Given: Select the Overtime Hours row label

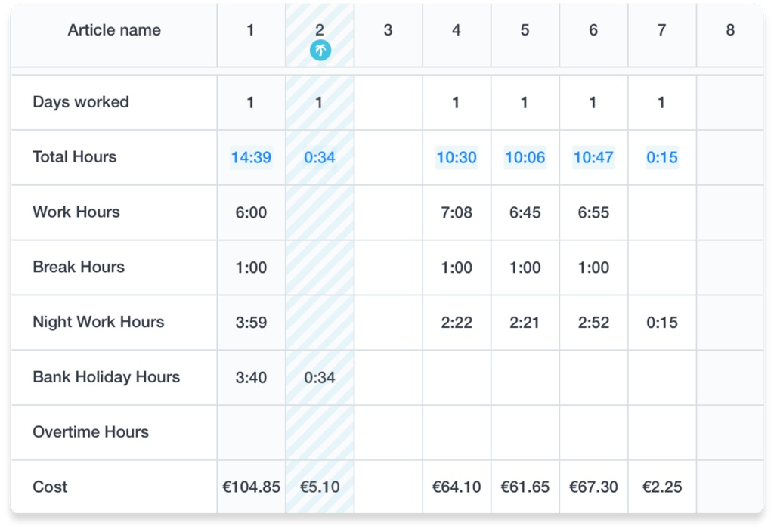Looking at the screenshot, I should point(91,431).
